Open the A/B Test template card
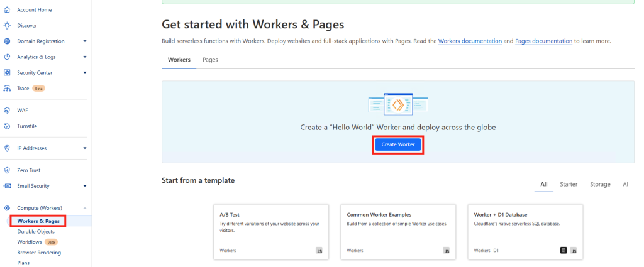This screenshot has width=644, height=267. 271,232
